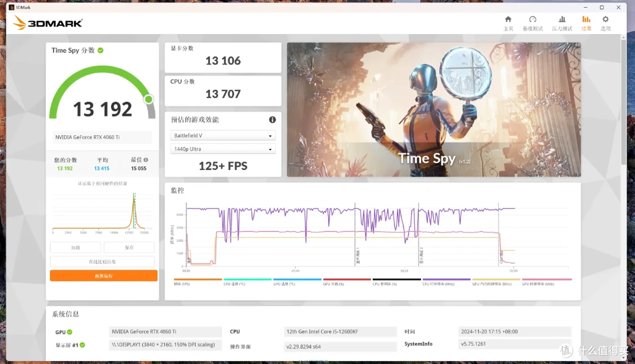This screenshot has width=635, height=364.
Task: Click the 3DMark logo in header
Action: [48, 23]
